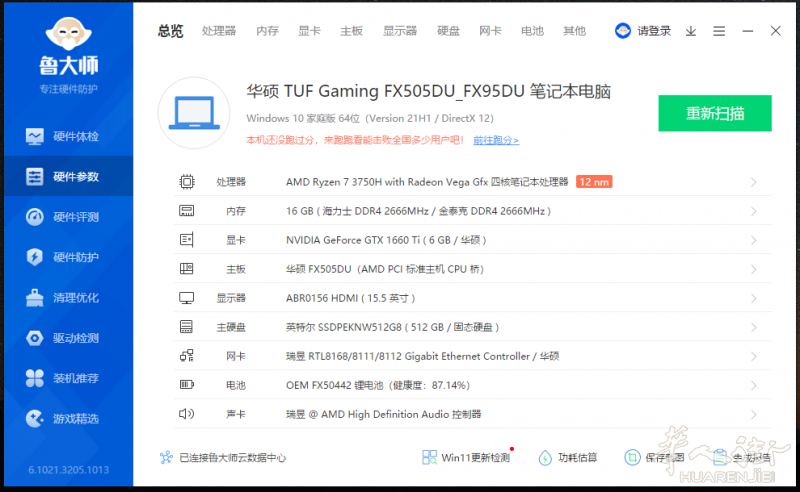
Task: Click OEM FX50442 battery health text
Action: pos(378,385)
